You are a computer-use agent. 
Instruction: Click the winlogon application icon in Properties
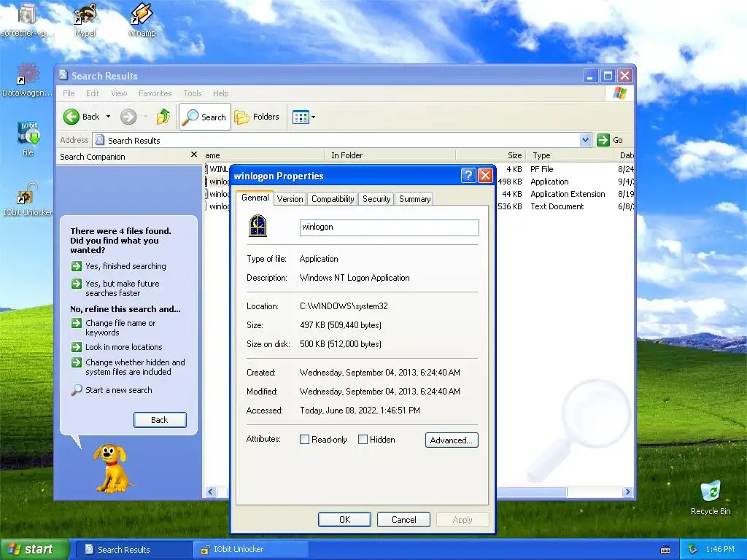point(258,226)
